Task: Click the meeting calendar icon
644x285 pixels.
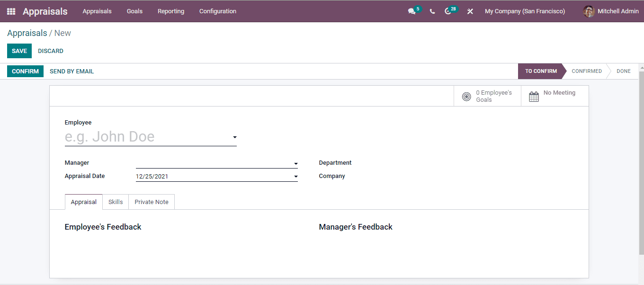Action: [534, 97]
